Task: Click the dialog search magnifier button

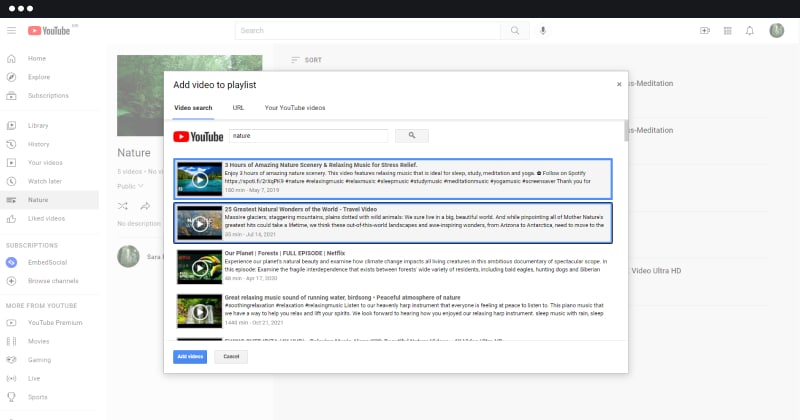Action: (x=412, y=136)
